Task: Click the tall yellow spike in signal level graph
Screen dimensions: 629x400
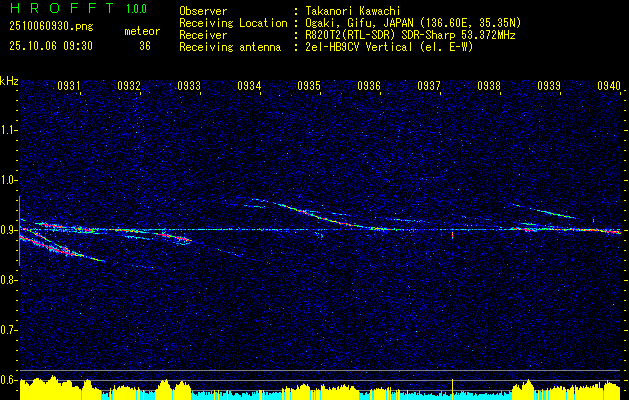Action: [452, 388]
